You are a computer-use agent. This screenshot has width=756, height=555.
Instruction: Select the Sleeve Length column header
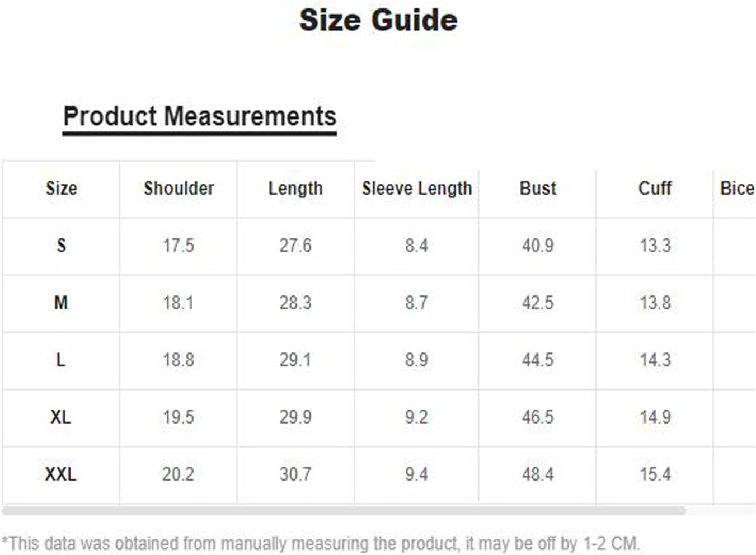coord(416,189)
